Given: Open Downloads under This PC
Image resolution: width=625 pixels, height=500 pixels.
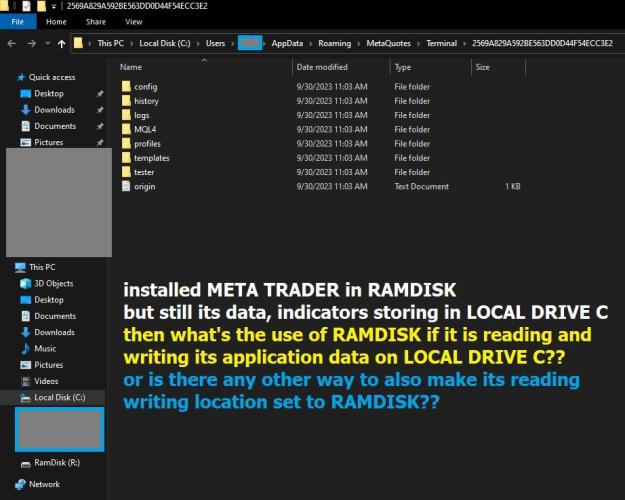Looking at the screenshot, I should tap(55, 333).
